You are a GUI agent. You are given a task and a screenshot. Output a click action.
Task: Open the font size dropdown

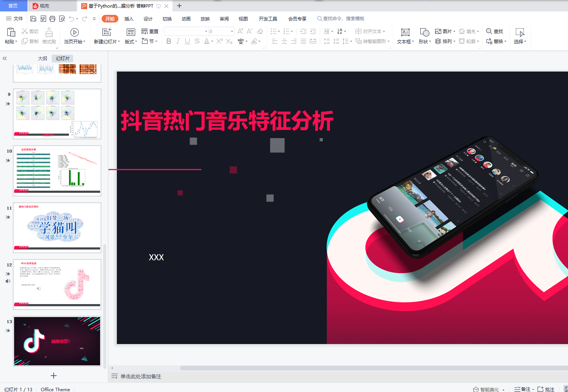[232, 31]
